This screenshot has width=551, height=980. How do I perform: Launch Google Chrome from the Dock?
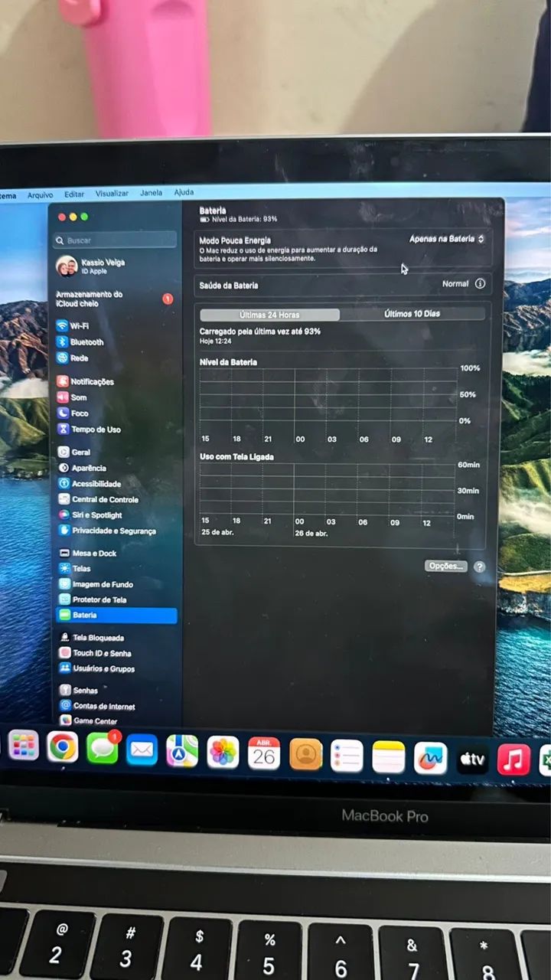tap(63, 747)
